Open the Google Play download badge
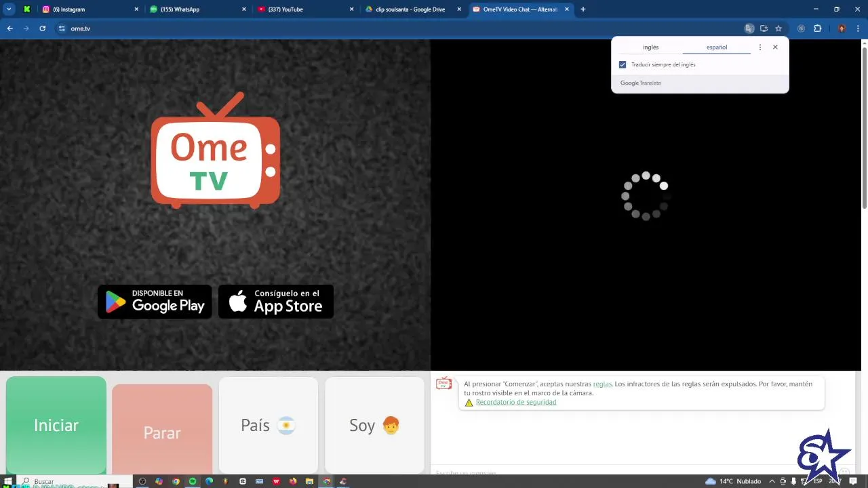 click(x=155, y=302)
